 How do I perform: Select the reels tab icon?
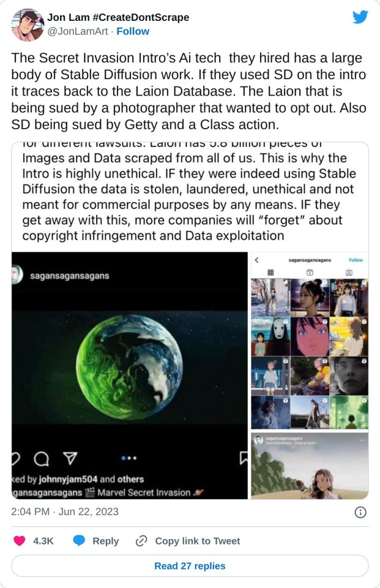[x=310, y=273]
